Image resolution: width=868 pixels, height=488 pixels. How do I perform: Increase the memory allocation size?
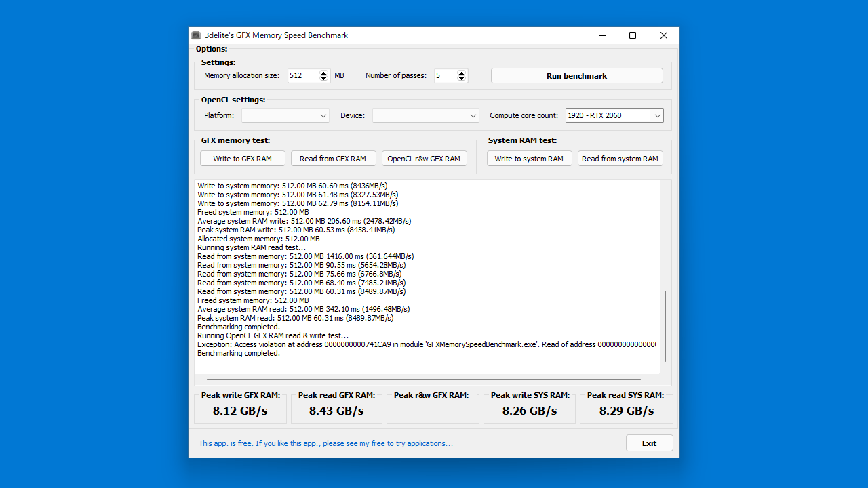click(324, 73)
